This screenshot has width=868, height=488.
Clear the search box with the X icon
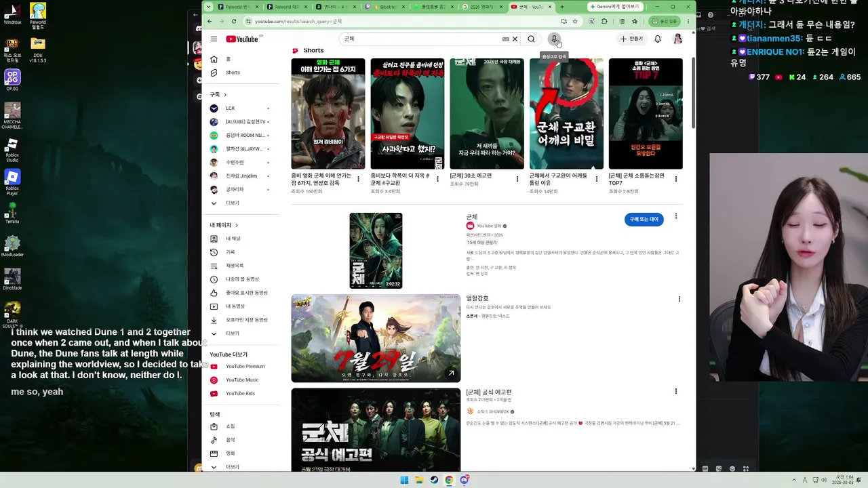pyautogui.click(x=515, y=39)
